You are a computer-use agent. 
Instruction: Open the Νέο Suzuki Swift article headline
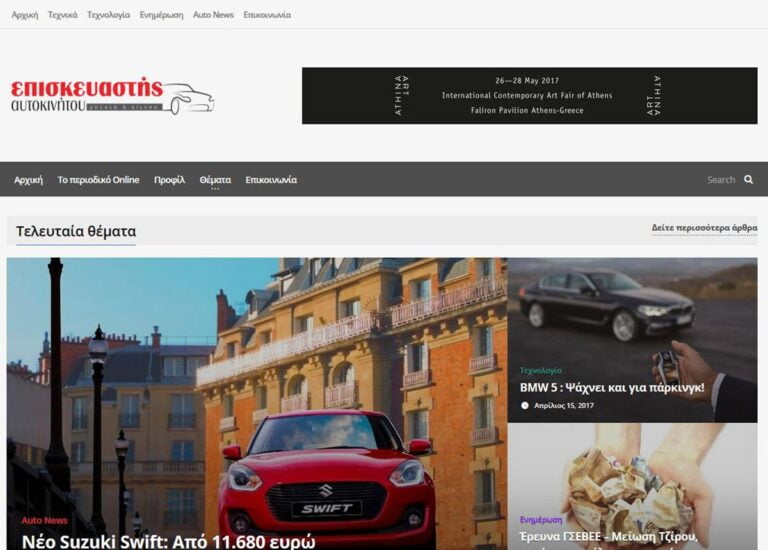168,541
